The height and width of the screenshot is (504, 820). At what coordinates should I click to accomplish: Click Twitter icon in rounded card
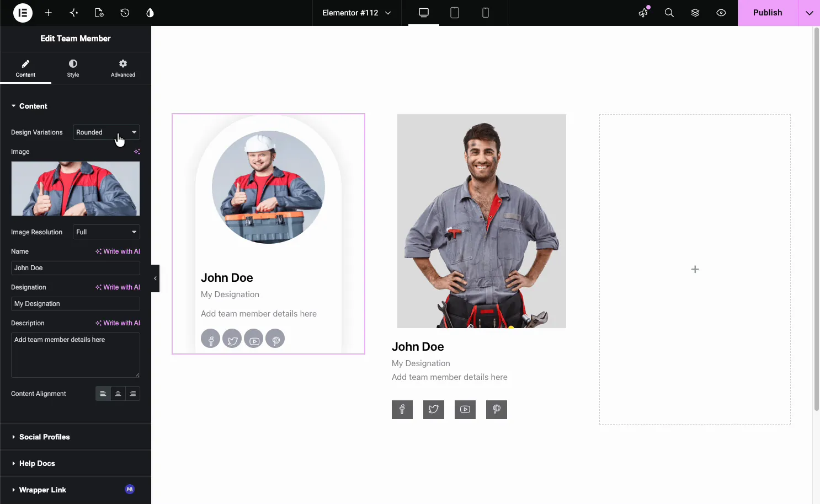232,339
